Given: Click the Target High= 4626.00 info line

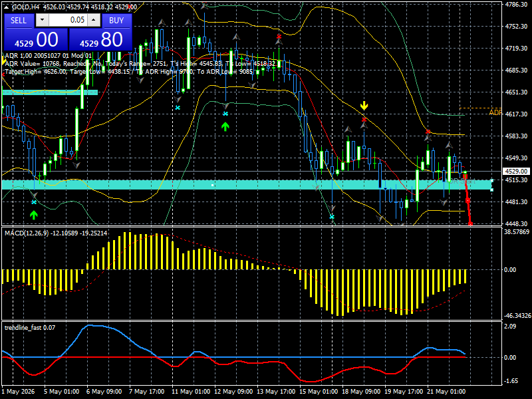Looking at the screenshot, I should (x=129, y=72).
